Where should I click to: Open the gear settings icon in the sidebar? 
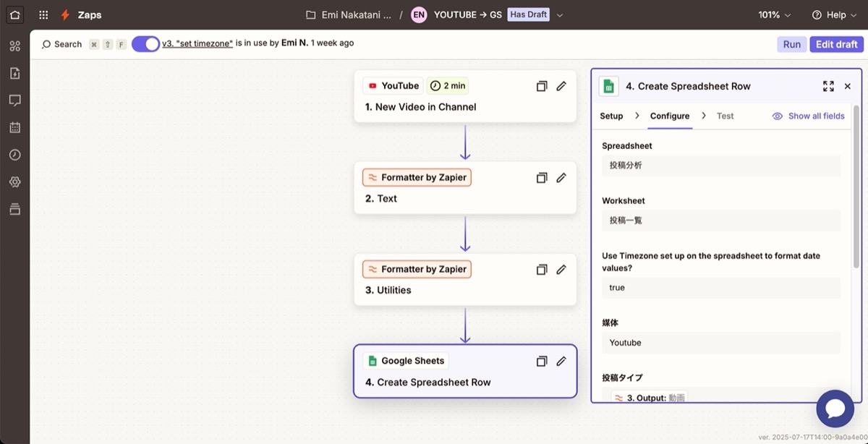tap(14, 182)
